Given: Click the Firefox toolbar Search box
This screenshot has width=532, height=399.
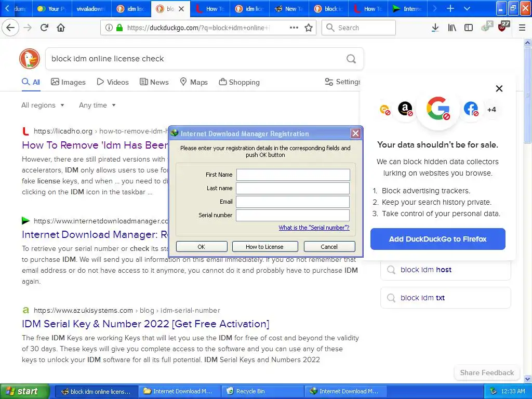Looking at the screenshot, I should click(358, 28).
